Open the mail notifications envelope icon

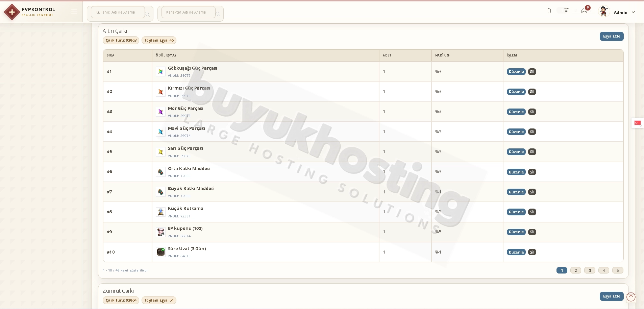(584, 11)
